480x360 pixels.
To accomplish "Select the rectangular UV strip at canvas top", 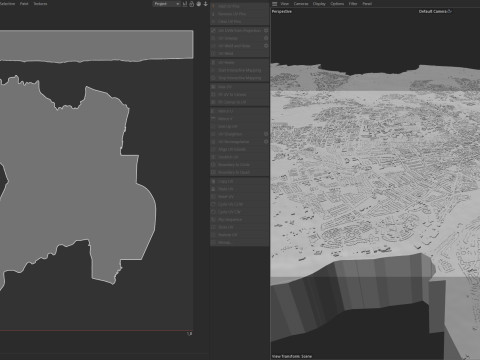I will click(97, 45).
